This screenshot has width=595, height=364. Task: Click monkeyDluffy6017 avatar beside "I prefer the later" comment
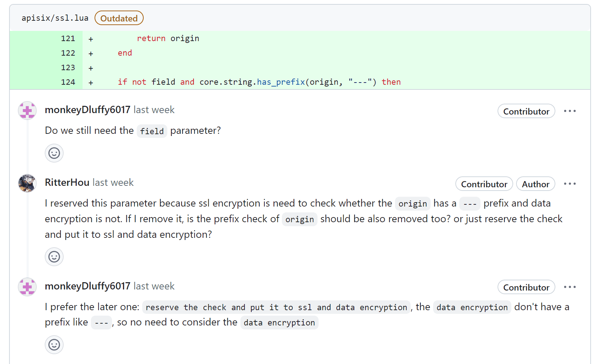[27, 287]
